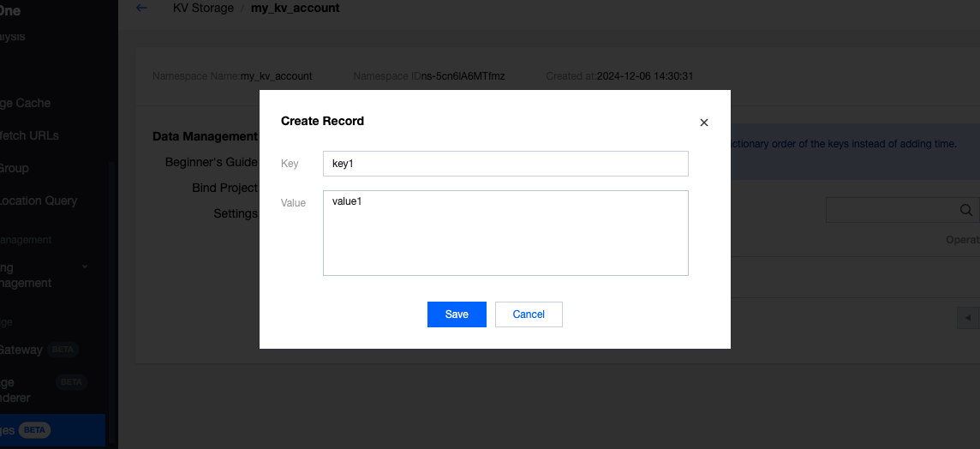The width and height of the screenshot is (980, 449).
Task: Click inside the Value text area
Action: 505,233
